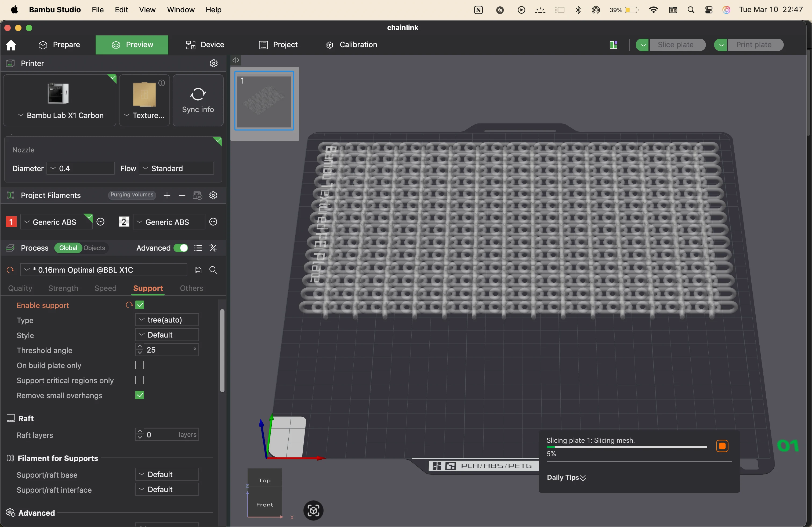This screenshot has height=527, width=812.
Task: Add a filament with the plus icon
Action: 167,195
